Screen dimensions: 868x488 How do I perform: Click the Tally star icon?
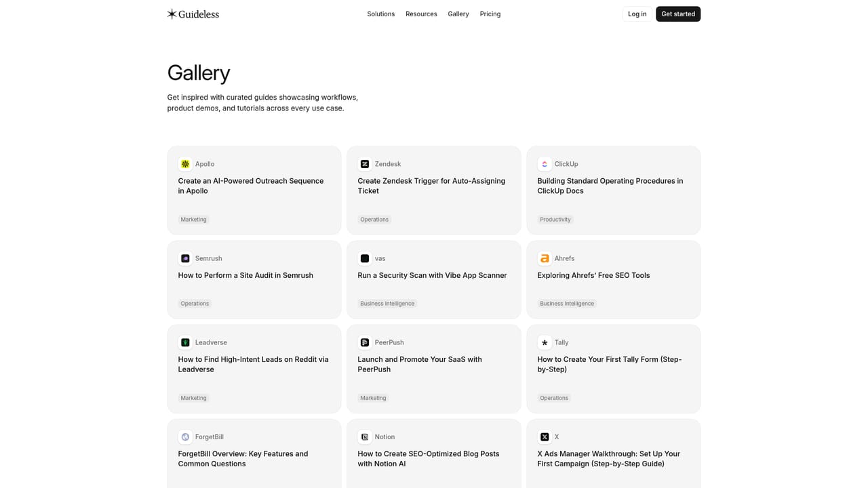coord(545,342)
